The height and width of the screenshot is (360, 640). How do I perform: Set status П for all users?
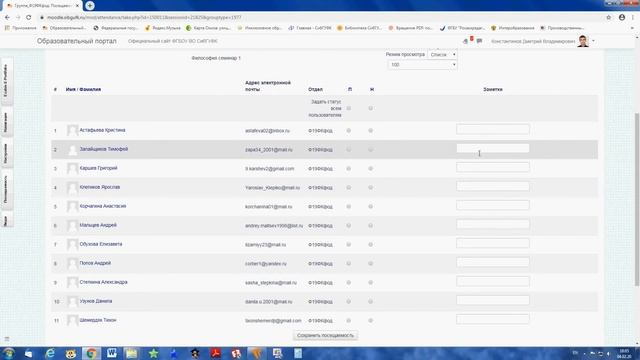click(x=349, y=109)
